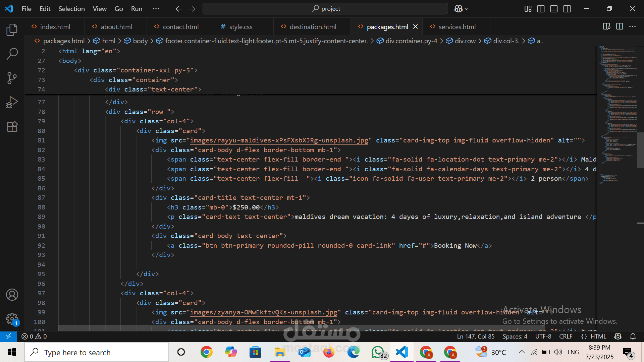Click the VS Code logo icon
644x362 pixels.
tap(9, 9)
